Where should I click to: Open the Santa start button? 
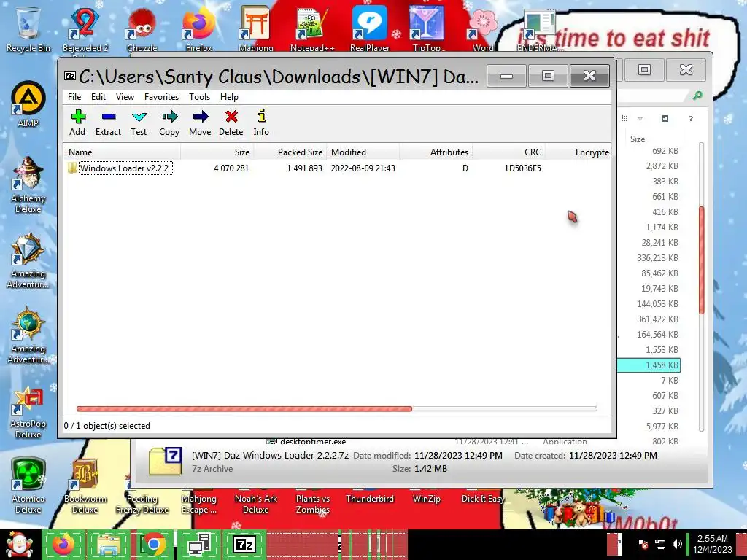pos(20,544)
